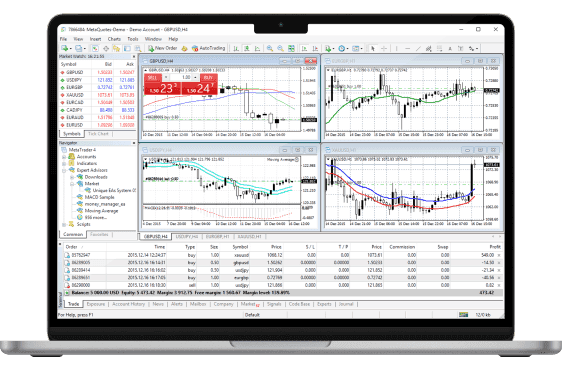The image size is (562, 370).
Task: Select the Horizontal Line drawing tool
Action: [x=408, y=48]
